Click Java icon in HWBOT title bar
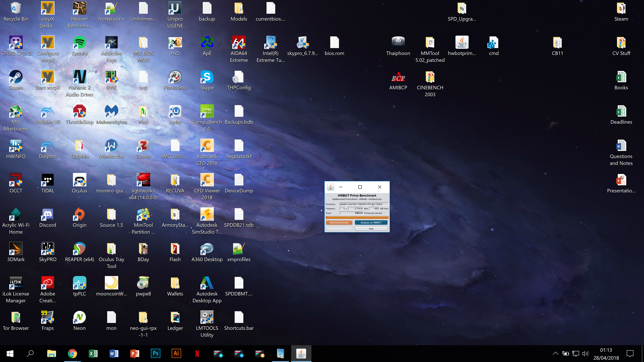This screenshot has height=362, width=644. click(331, 187)
